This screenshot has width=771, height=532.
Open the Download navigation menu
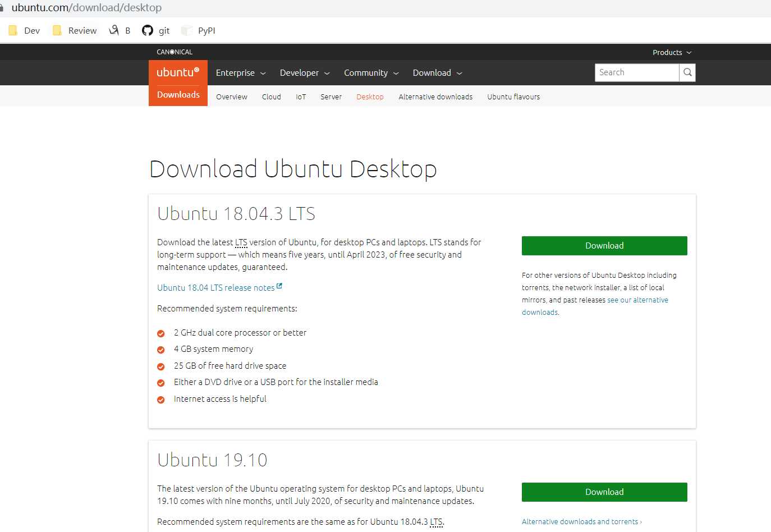(437, 73)
